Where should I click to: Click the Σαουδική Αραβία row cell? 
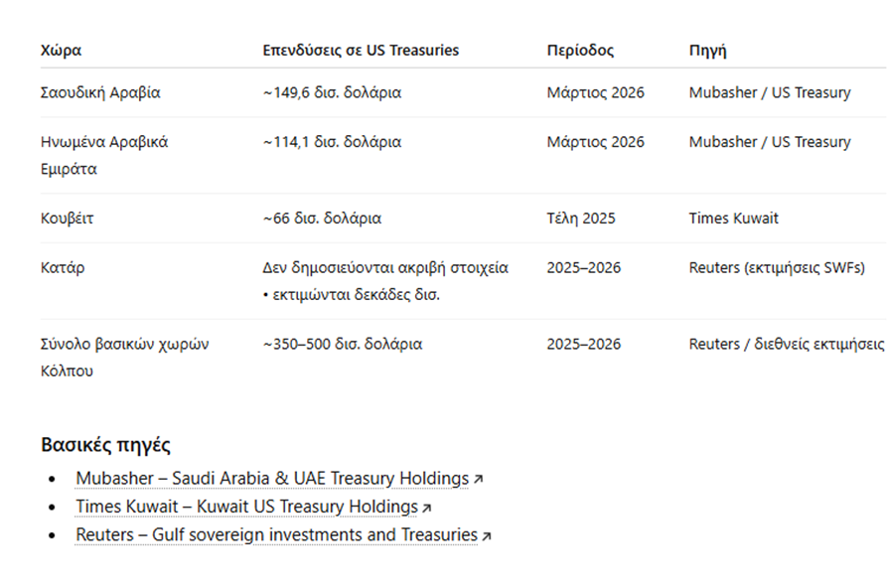click(100, 92)
